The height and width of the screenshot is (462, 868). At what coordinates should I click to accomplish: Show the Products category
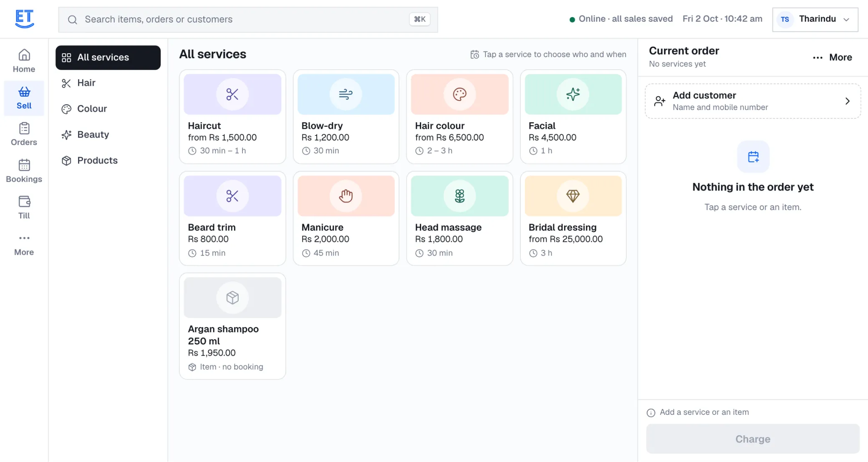(108, 161)
